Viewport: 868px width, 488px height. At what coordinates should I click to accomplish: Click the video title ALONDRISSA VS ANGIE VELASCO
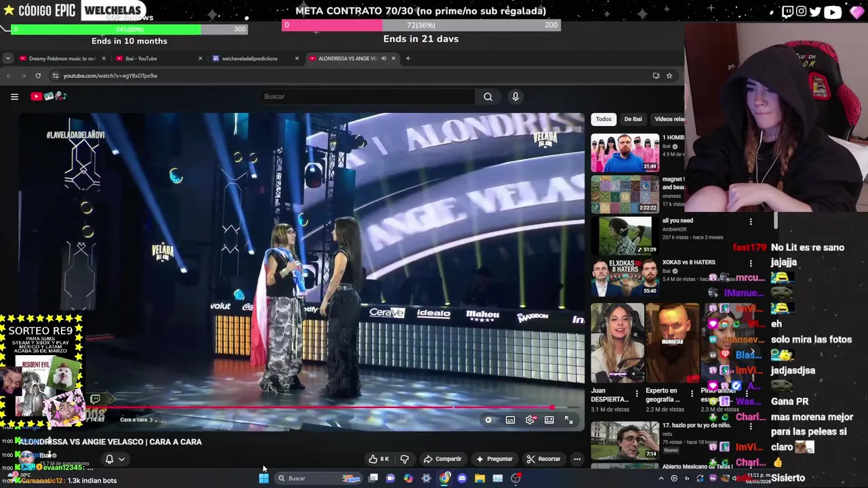pos(110,442)
